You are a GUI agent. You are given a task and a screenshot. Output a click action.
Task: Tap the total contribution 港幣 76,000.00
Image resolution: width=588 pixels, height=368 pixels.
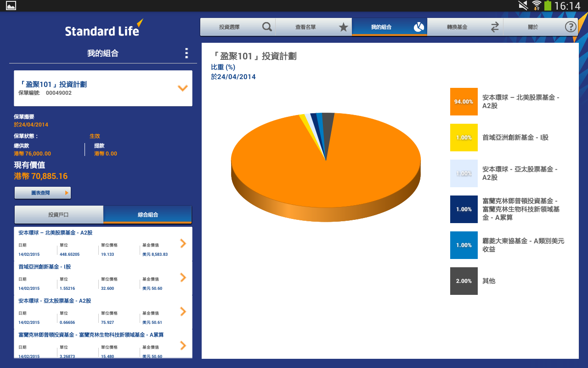click(32, 154)
